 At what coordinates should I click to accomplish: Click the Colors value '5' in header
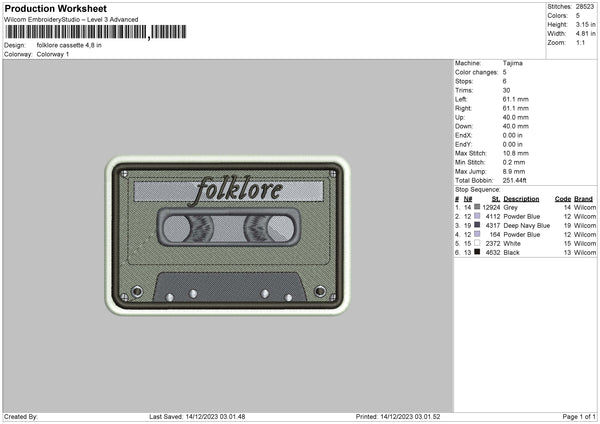coord(577,16)
